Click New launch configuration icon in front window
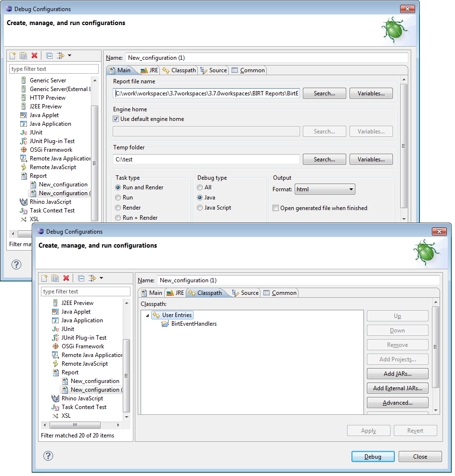455x476 pixels. coord(45,278)
